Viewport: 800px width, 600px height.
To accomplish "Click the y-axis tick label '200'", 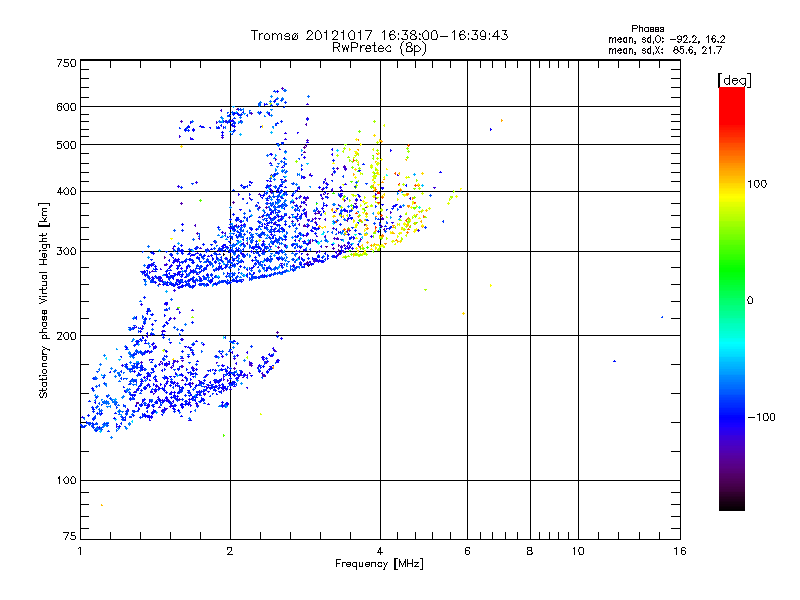I will (x=66, y=336).
